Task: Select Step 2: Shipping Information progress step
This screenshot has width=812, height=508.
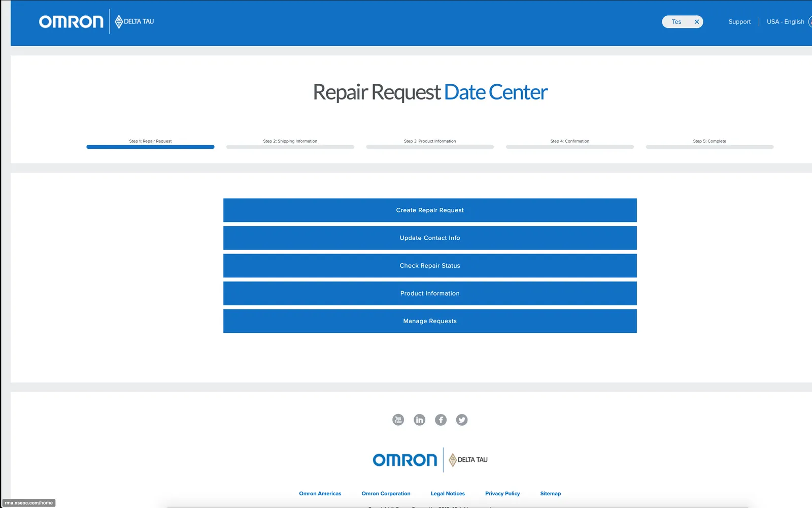Action: click(x=290, y=144)
